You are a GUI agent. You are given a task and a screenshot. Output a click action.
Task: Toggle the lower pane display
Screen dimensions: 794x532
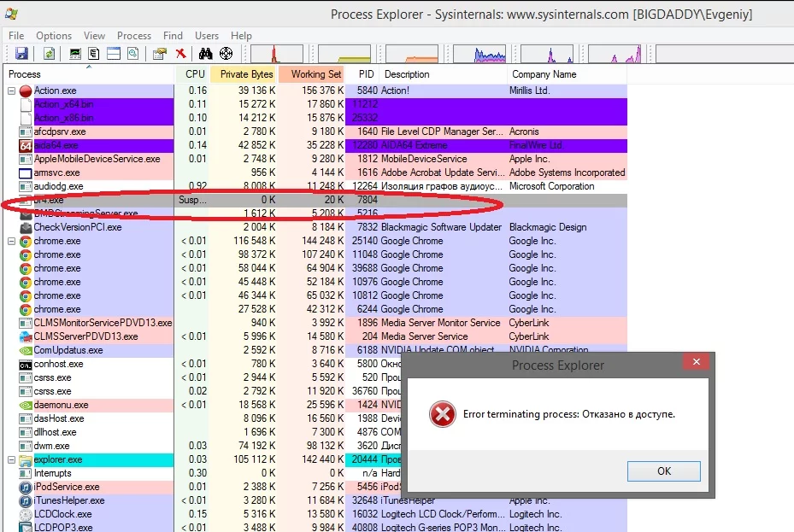coord(113,53)
